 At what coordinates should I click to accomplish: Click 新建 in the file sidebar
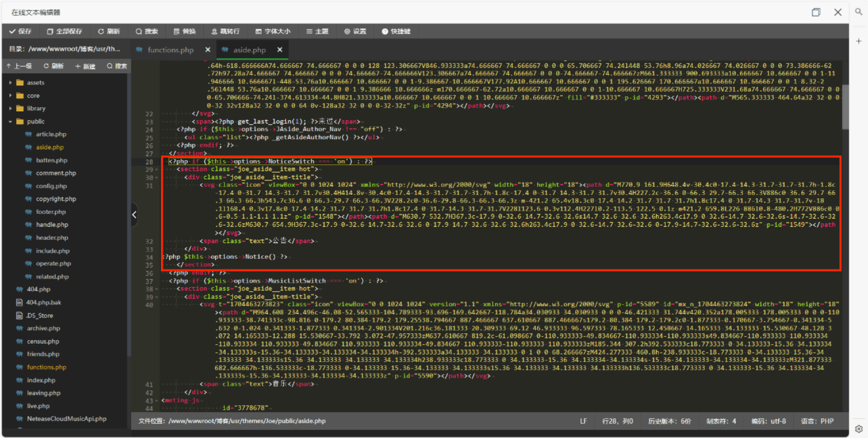(85, 66)
